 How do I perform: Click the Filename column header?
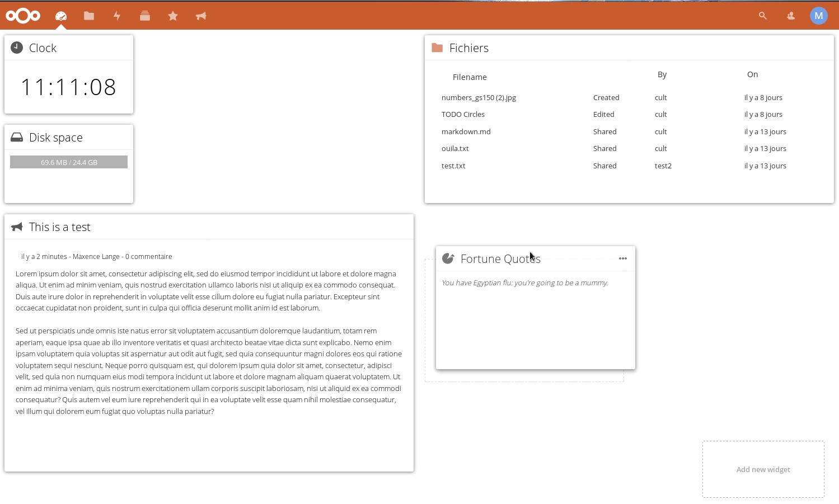coord(470,77)
